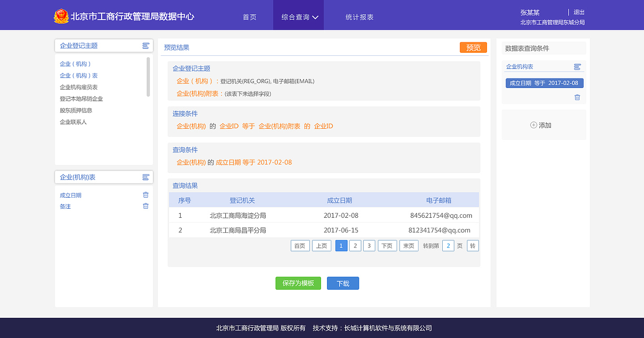Click the 电子邮箱 column header
The width and height of the screenshot is (644, 338).
[x=439, y=200]
